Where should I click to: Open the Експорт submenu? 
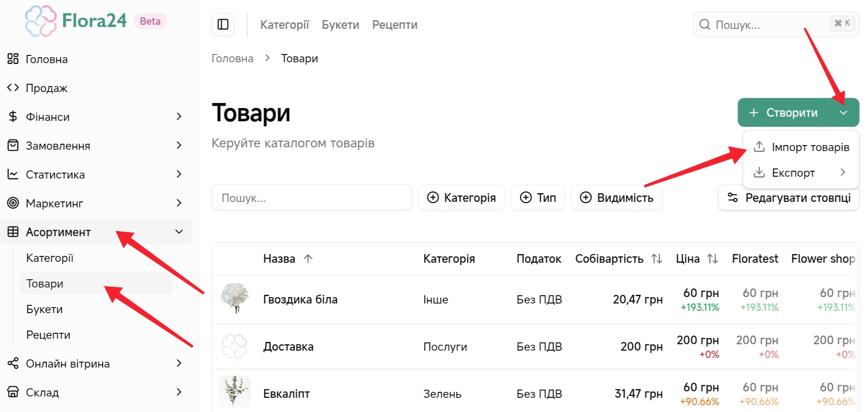(x=801, y=173)
